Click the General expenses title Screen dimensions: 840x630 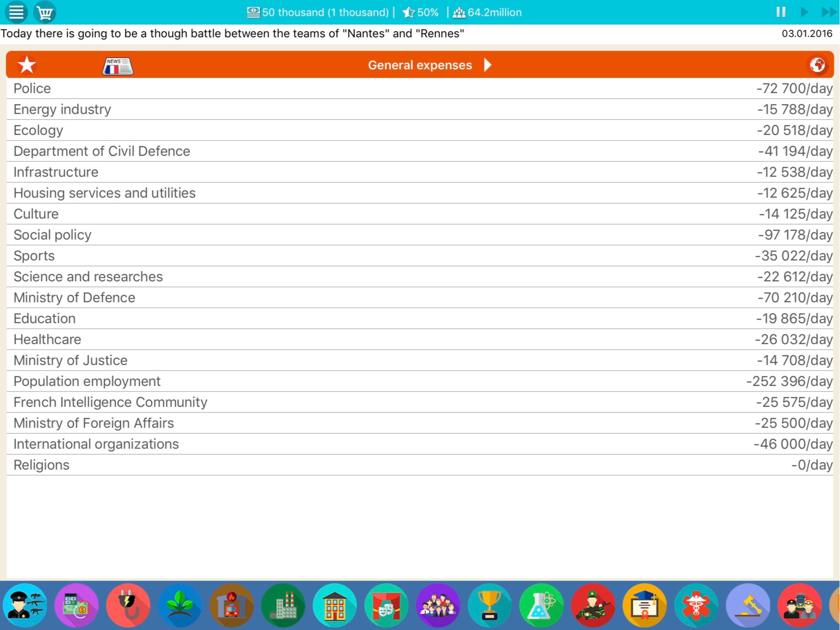pyautogui.click(x=420, y=65)
